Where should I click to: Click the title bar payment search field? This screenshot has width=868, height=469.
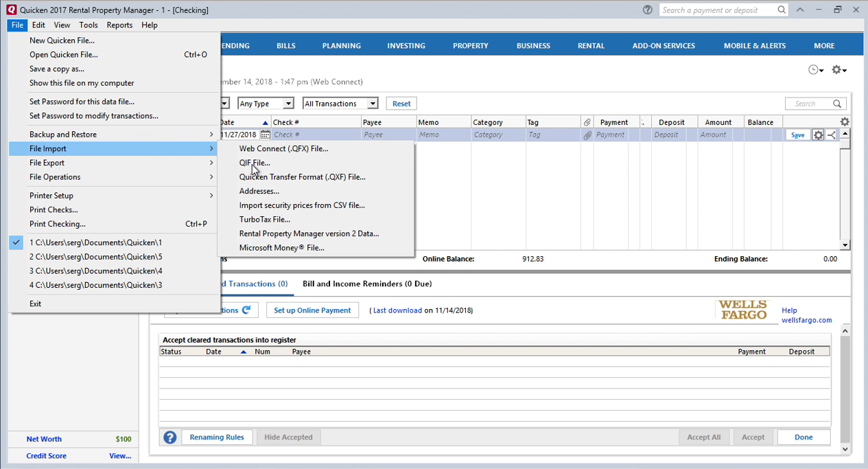pyautogui.click(x=717, y=10)
